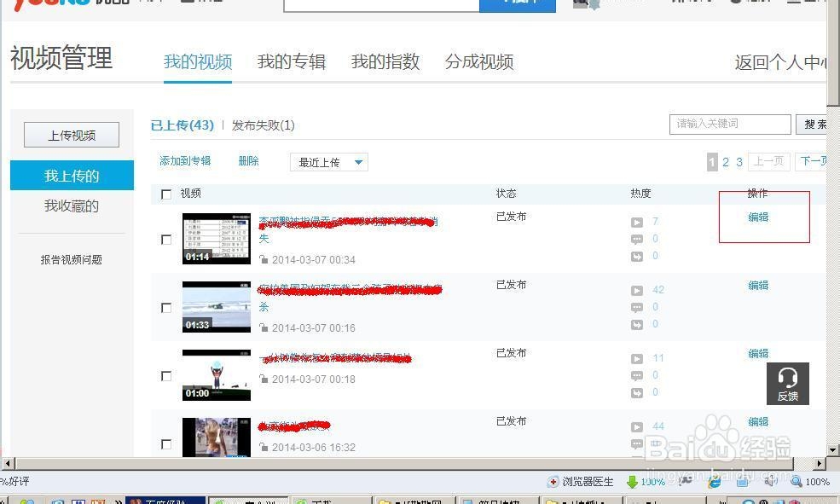Click the play count icon on first video

coord(637,222)
